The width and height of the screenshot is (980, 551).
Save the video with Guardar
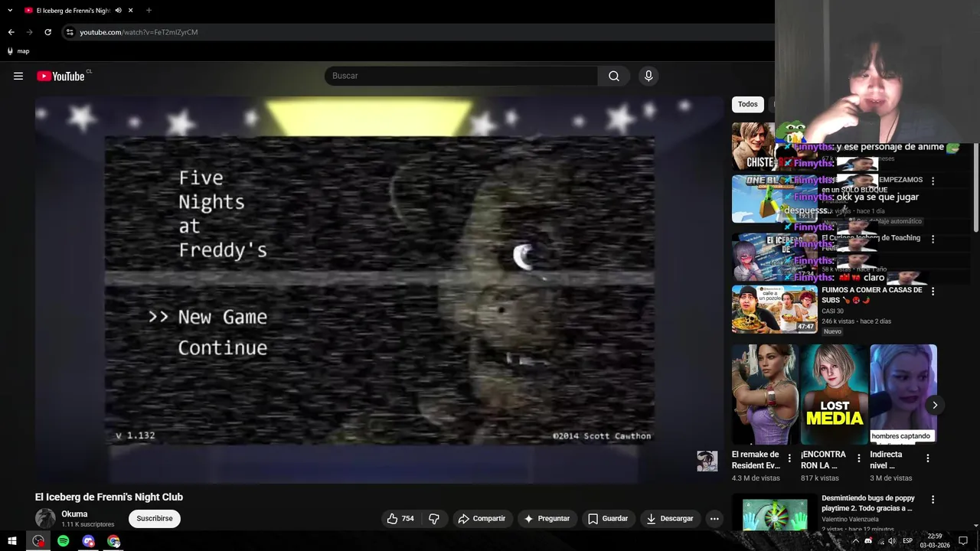pyautogui.click(x=608, y=518)
